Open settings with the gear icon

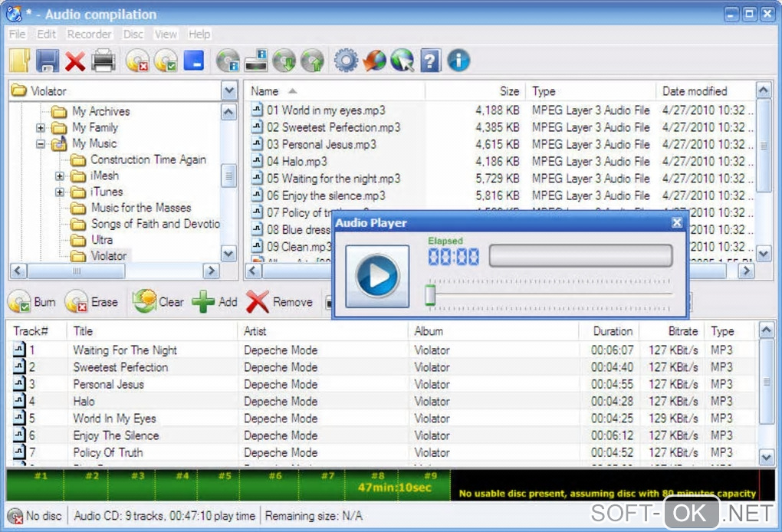pos(346,61)
